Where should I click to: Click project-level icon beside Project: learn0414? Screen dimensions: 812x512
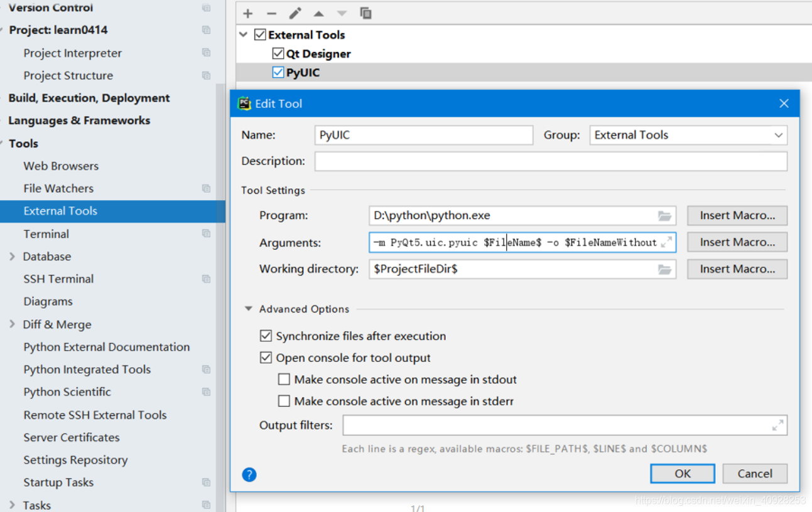click(x=206, y=30)
